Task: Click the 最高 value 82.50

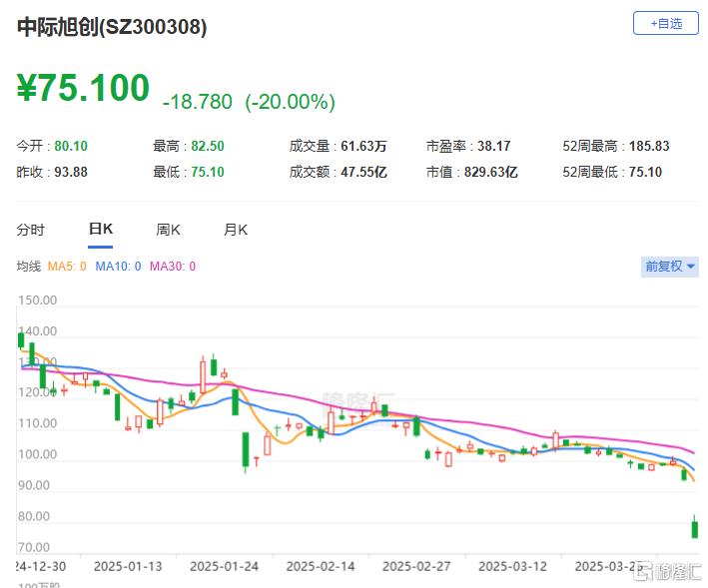Action: point(208,146)
